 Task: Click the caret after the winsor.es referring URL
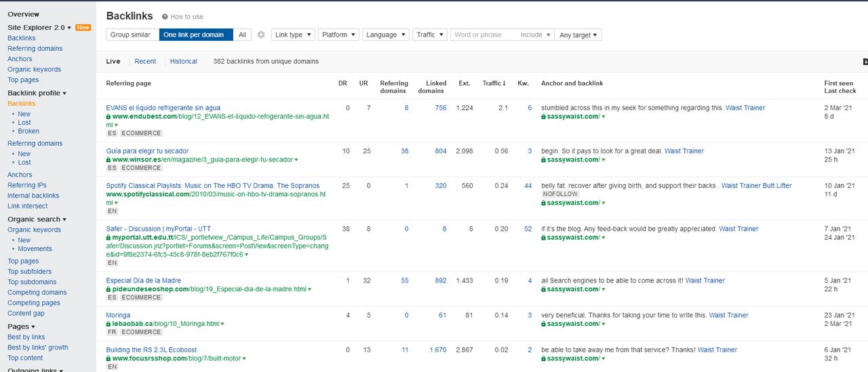[296, 160]
